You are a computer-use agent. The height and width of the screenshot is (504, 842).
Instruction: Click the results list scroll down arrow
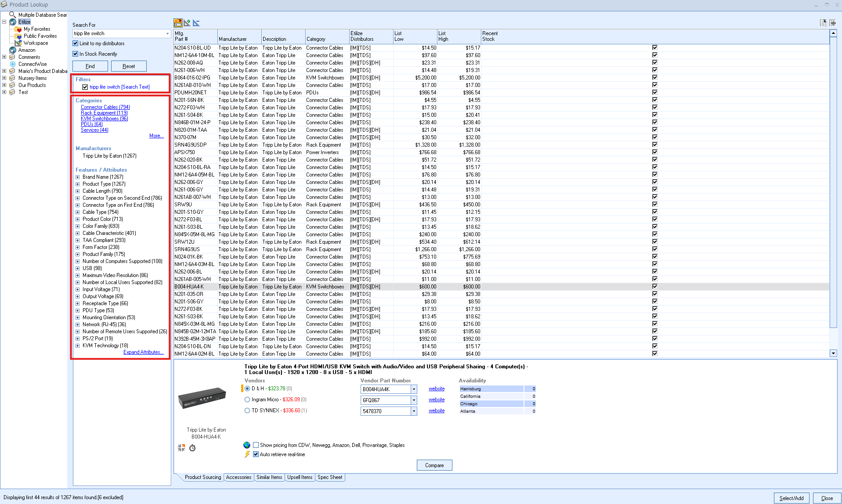pos(833,353)
